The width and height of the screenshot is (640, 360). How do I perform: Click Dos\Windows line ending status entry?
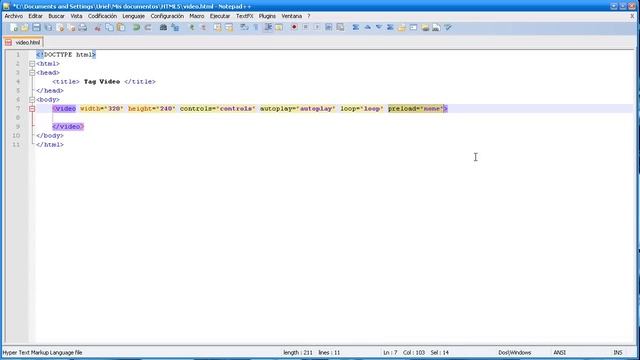point(514,352)
